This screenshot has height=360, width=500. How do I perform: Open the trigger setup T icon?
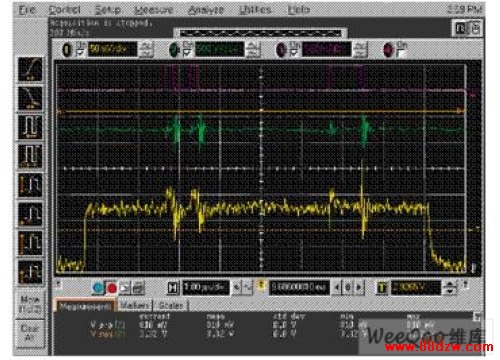pos(382,288)
